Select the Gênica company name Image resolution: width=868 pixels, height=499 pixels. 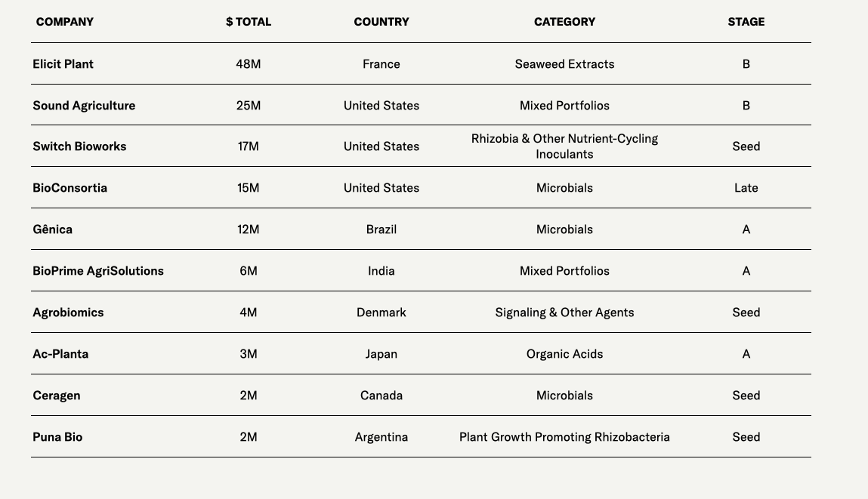[x=52, y=229]
